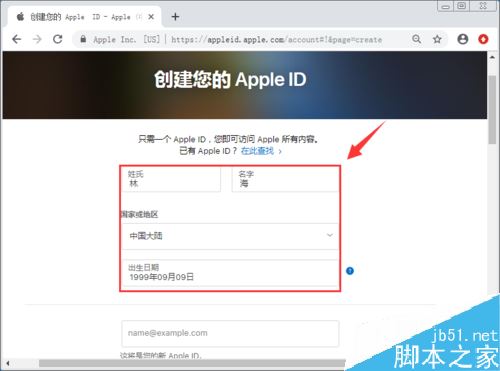
Task: Expand the 中国大陆 country dropdown
Action: pyautogui.click(x=230, y=236)
